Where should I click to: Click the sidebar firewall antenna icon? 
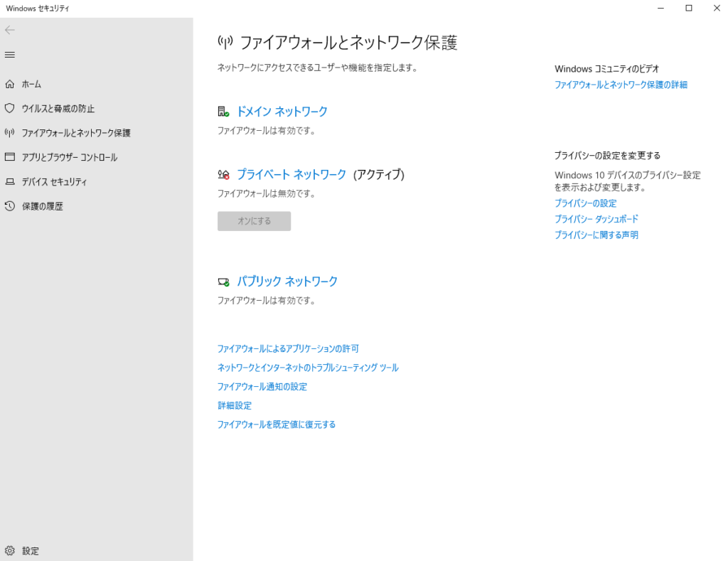point(10,133)
